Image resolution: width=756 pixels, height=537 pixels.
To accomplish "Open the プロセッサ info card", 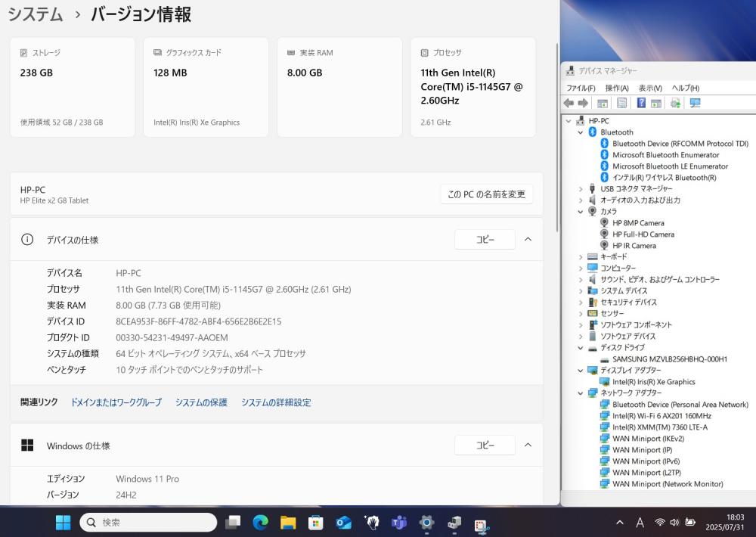I will click(x=473, y=87).
